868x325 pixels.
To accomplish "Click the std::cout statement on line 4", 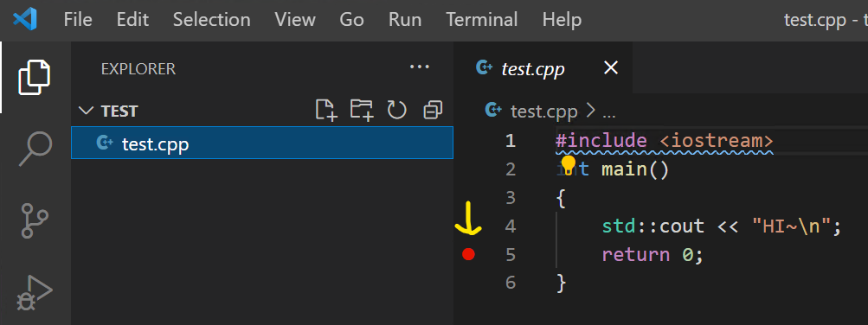I will tap(721, 226).
